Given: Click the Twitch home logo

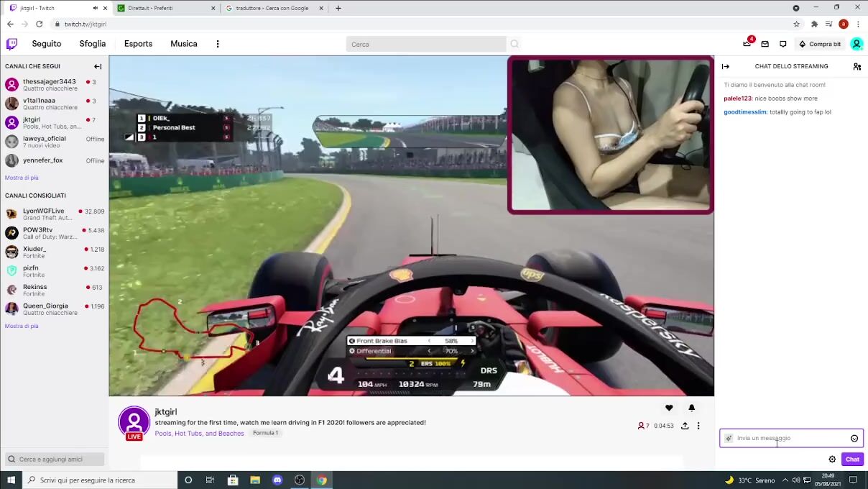Looking at the screenshot, I should [11, 44].
